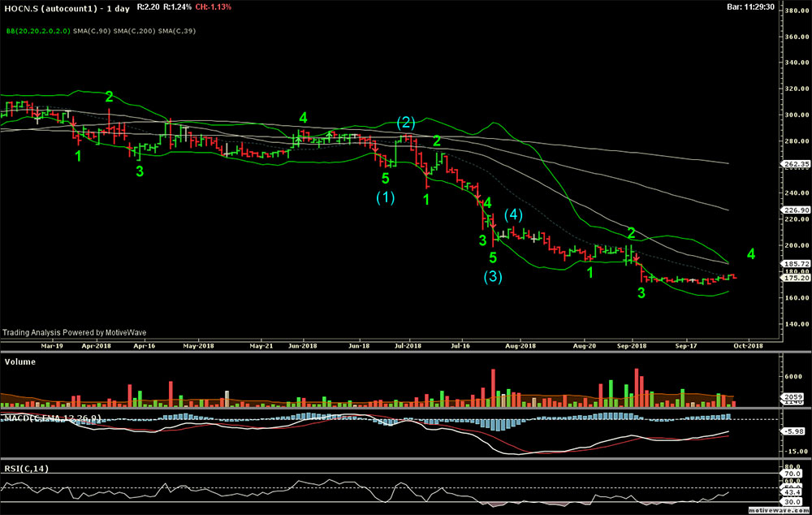The width and height of the screenshot is (812, 515).
Task: Select the cyan (2) wave label
Action: tap(406, 122)
